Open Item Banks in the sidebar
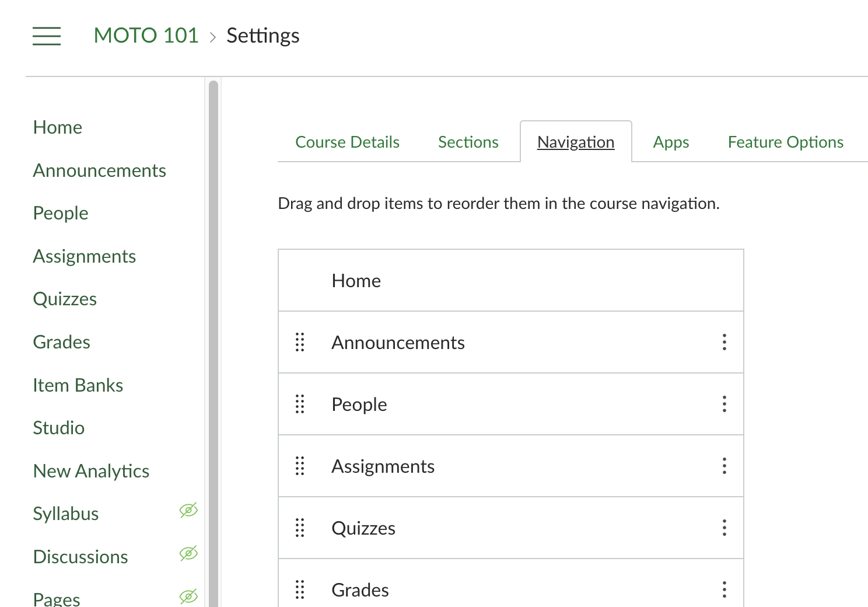This screenshot has width=868, height=607. point(78,385)
